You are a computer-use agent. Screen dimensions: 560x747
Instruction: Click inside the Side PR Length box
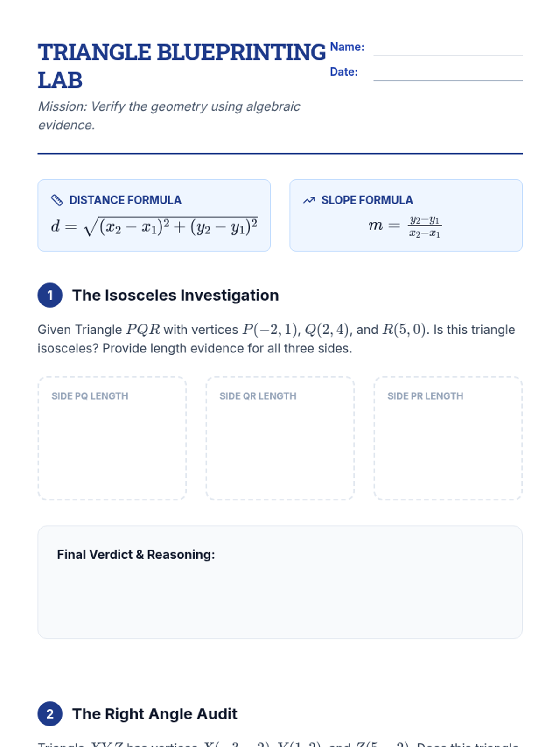pos(448,446)
